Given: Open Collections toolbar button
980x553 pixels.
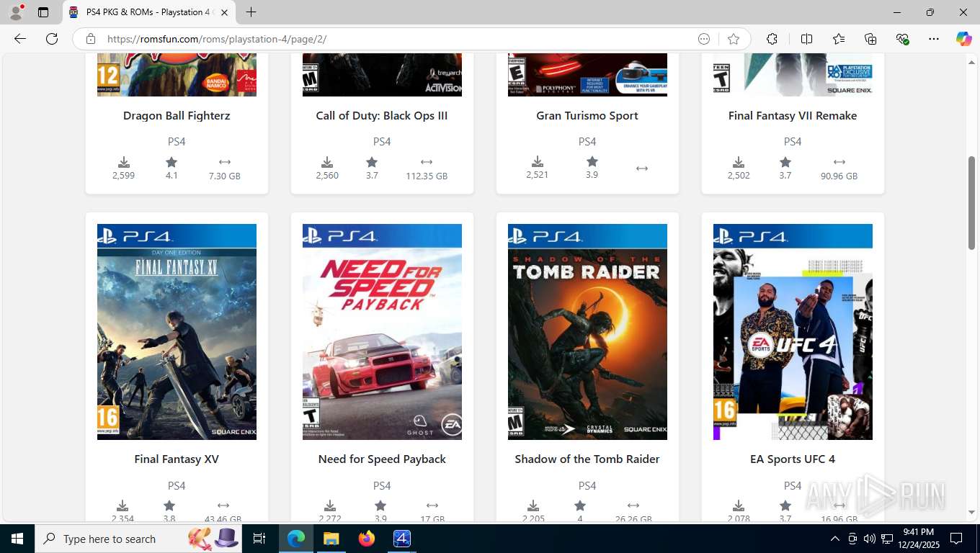Looking at the screenshot, I should (870, 39).
